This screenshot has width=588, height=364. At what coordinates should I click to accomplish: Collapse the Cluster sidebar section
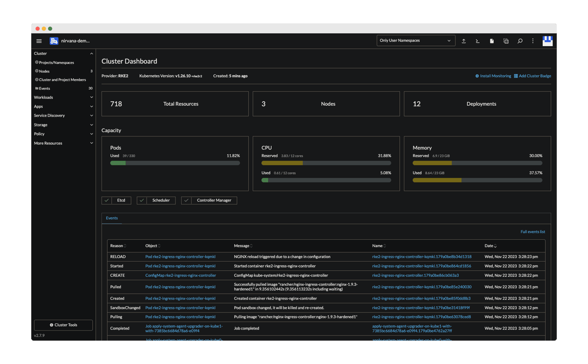[x=91, y=53]
